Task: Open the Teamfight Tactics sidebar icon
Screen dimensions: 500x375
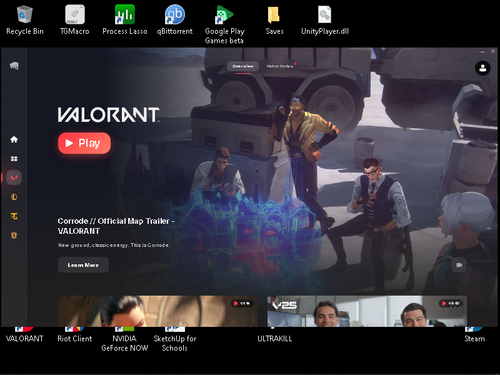Action: (14, 216)
